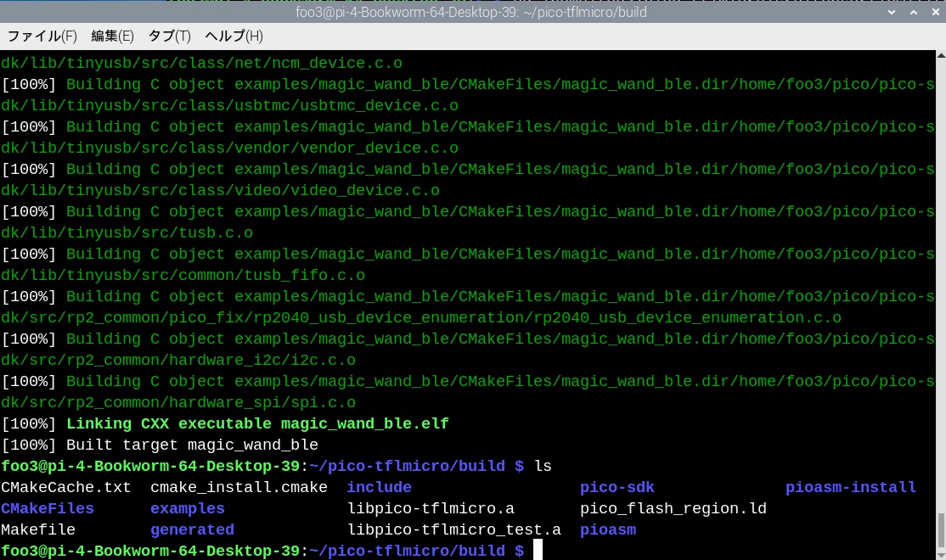Click the CMakeCache.txt file name
946x560 pixels.
pyautogui.click(x=66, y=487)
